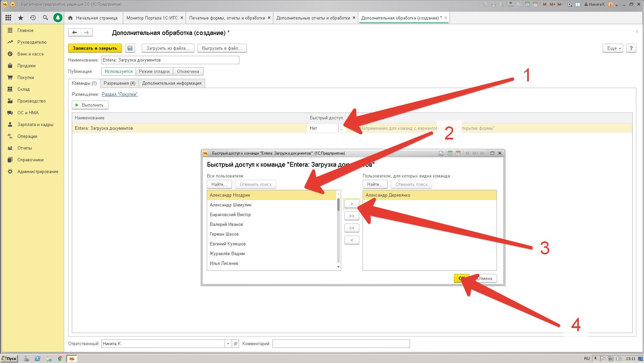The image size is (644, 363).
Task: Select user Герман Шахов in the list
Action: tap(272, 234)
